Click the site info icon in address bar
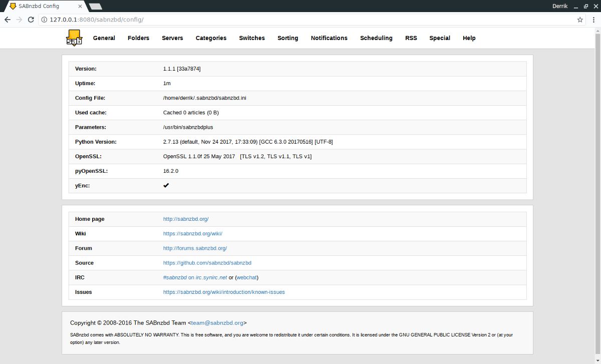The image size is (601, 364). (x=44, y=20)
